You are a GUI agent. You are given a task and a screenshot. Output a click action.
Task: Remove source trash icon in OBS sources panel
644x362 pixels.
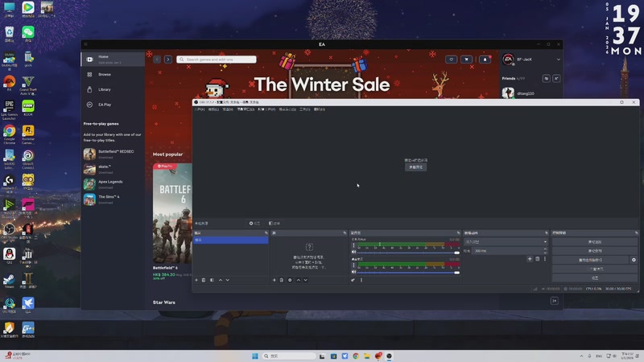[282, 280]
